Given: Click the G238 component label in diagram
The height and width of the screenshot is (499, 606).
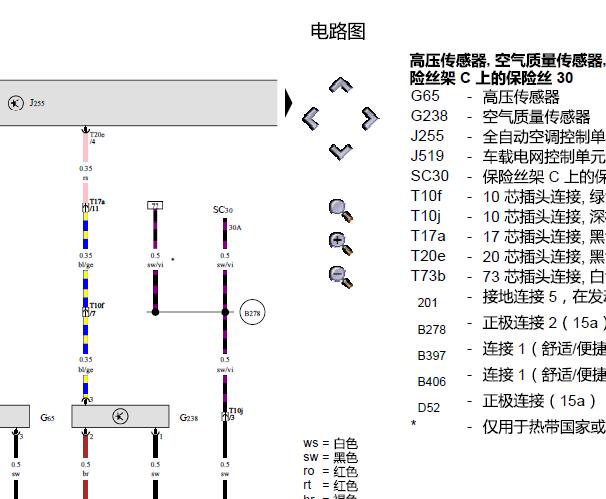Looking at the screenshot, I should tap(189, 417).
